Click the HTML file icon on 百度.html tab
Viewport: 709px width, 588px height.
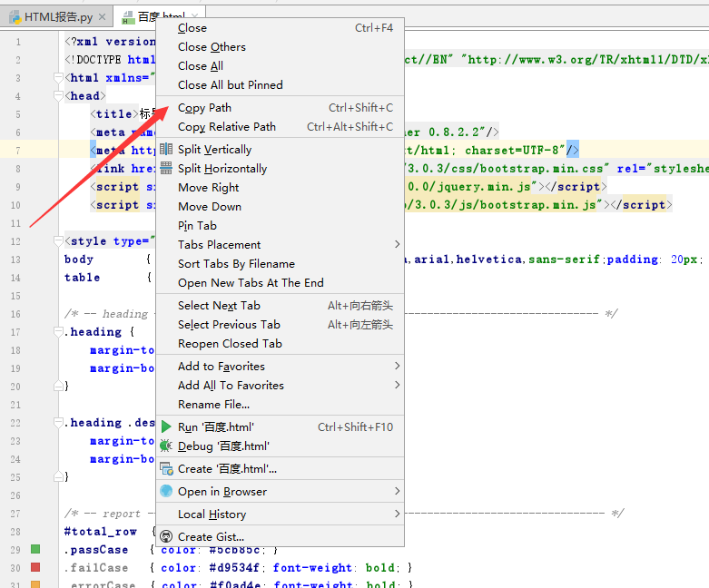tap(128, 17)
